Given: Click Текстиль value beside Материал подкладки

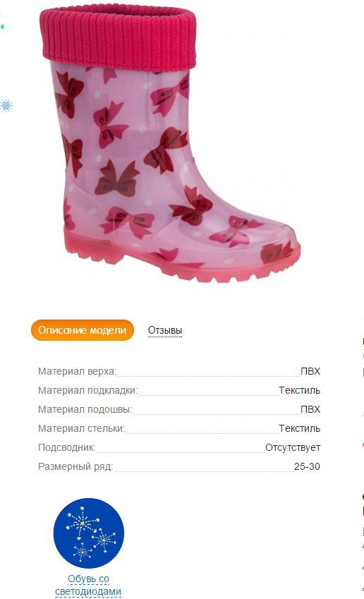Looking at the screenshot, I should click(x=299, y=390).
